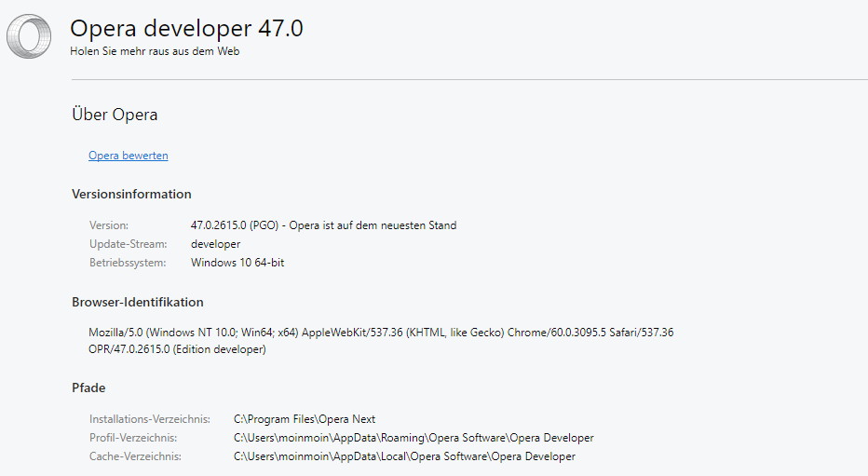Click the Opera developer logo icon
Screen dimensions: 868x476
(x=29, y=36)
